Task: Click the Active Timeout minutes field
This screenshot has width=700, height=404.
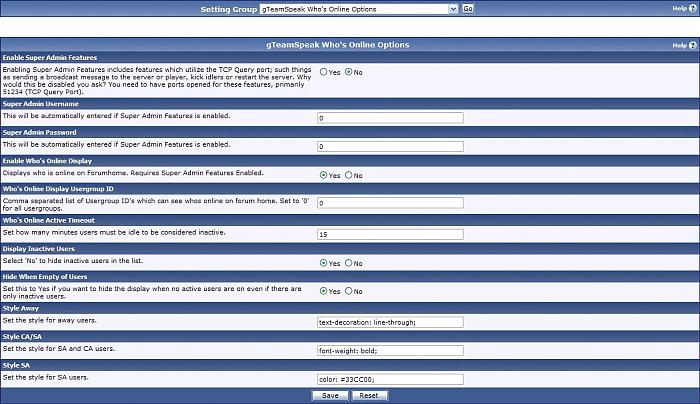Action: (389, 234)
